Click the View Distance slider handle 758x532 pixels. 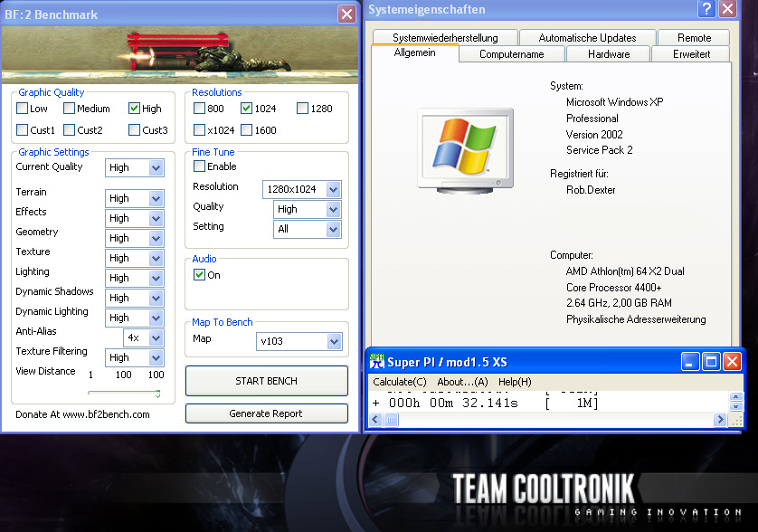(x=157, y=394)
